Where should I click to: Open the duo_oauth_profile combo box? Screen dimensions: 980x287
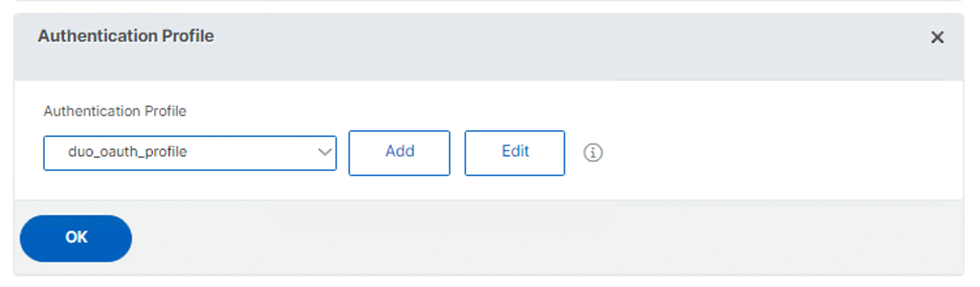click(x=183, y=153)
